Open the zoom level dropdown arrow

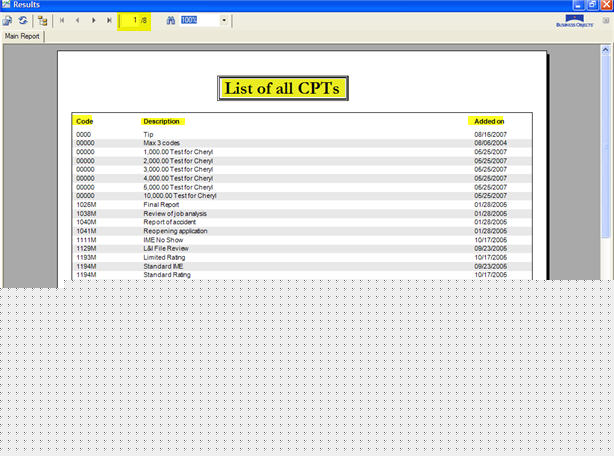click(x=224, y=20)
